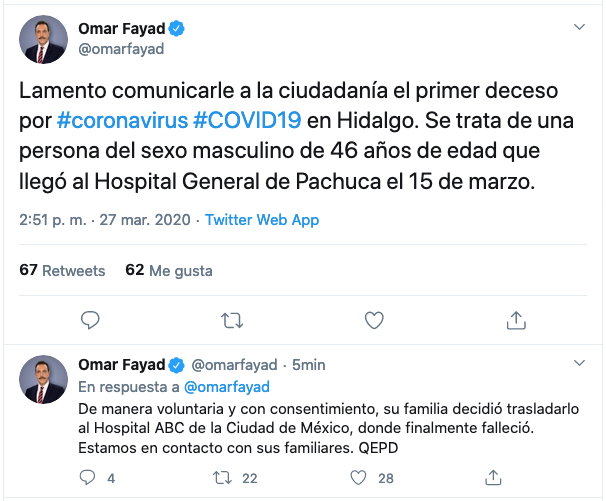The height and width of the screenshot is (501, 606).
Task: View the 62 Me gusta list
Action: coord(168,270)
